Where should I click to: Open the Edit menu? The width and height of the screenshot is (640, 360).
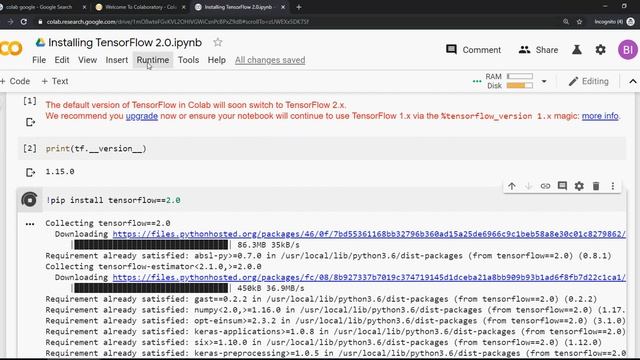[x=62, y=60]
